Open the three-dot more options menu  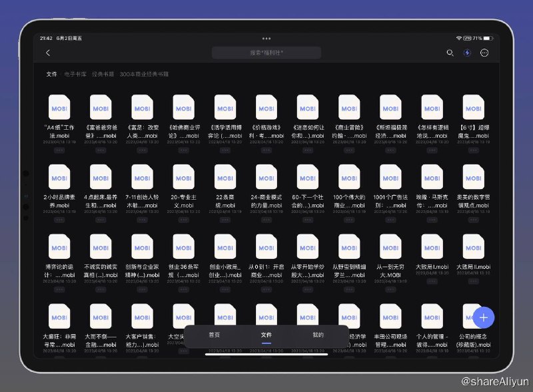484,52
